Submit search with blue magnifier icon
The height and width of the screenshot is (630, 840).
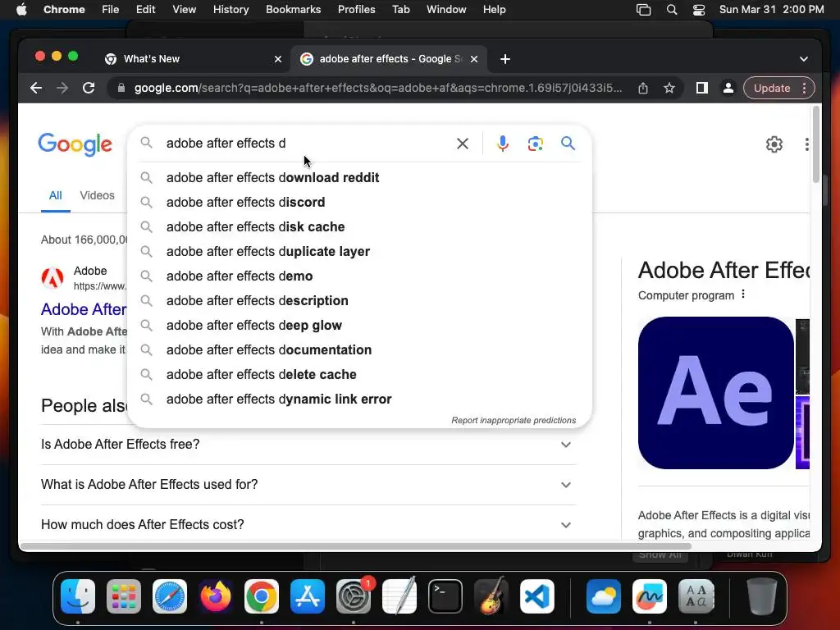click(568, 143)
